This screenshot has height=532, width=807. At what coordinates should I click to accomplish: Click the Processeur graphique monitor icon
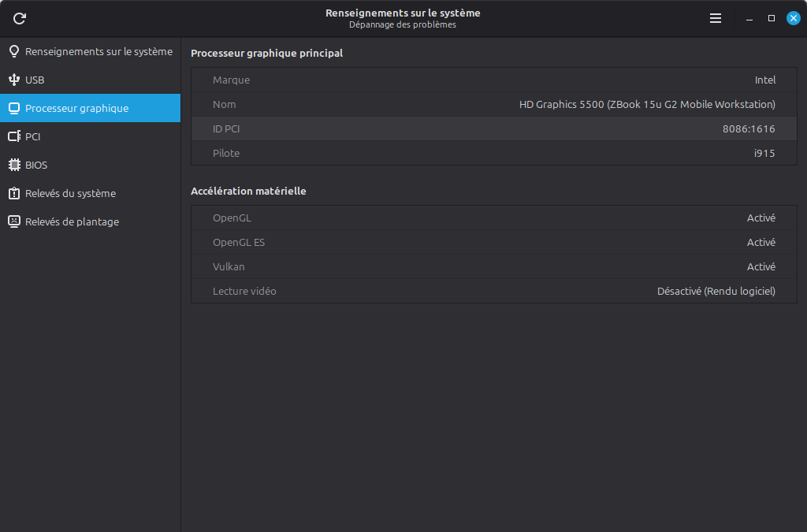(x=13, y=108)
